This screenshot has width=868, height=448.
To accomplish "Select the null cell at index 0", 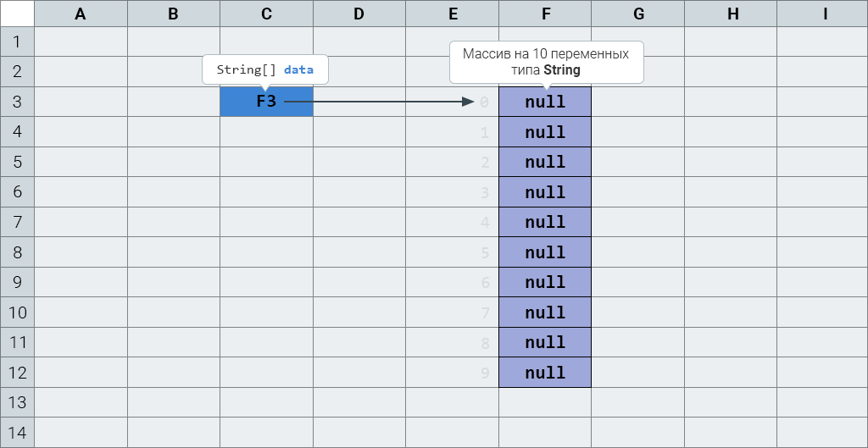I will (545, 102).
